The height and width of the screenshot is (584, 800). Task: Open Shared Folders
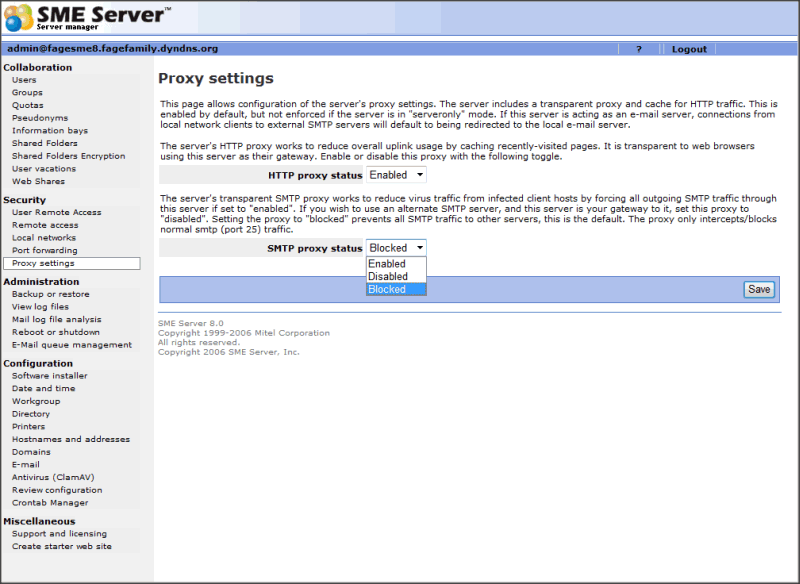tap(44, 143)
